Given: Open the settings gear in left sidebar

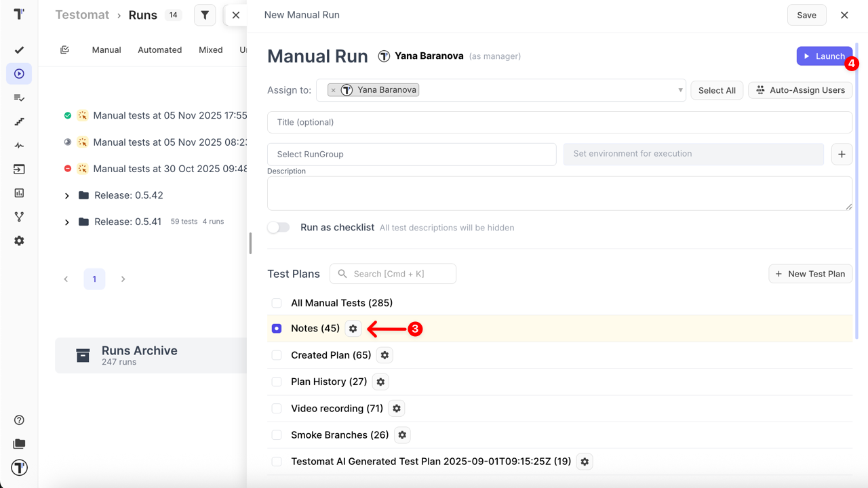Looking at the screenshot, I should (19, 241).
